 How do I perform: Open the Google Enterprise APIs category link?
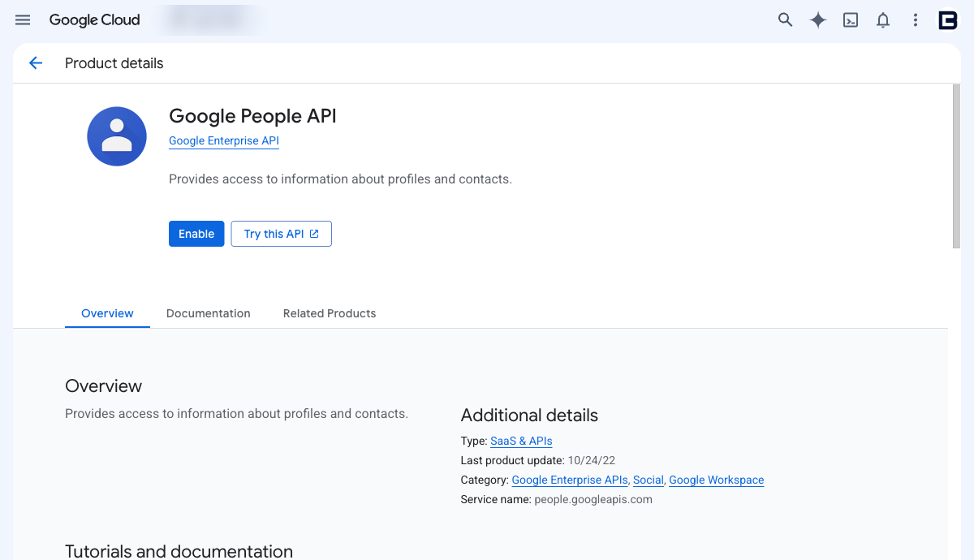pyautogui.click(x=570, y=480)
